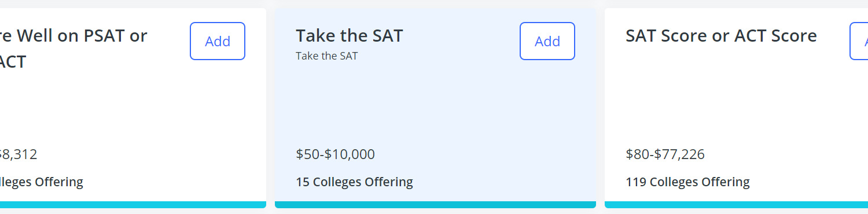View the 15 Colleges Offering label
The image size is (868, 214).
354,182
